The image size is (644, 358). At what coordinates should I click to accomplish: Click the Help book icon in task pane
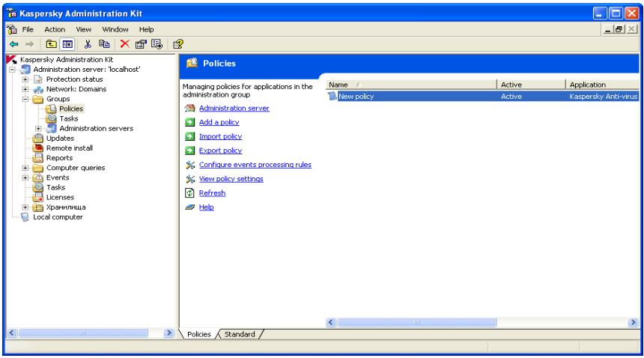click(189, 207)
